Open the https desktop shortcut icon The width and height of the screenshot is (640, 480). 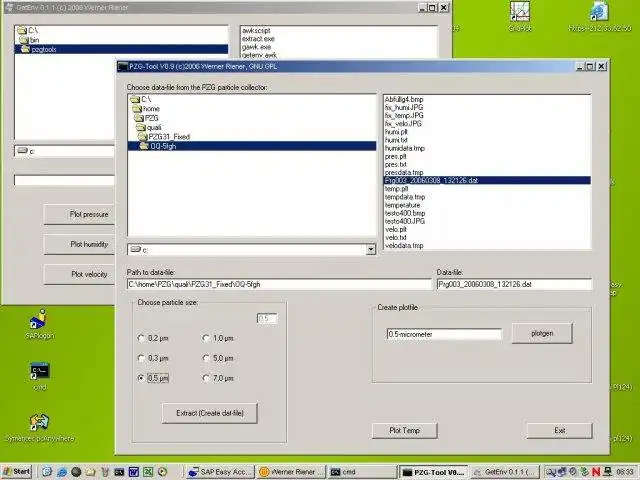point(600,16)
